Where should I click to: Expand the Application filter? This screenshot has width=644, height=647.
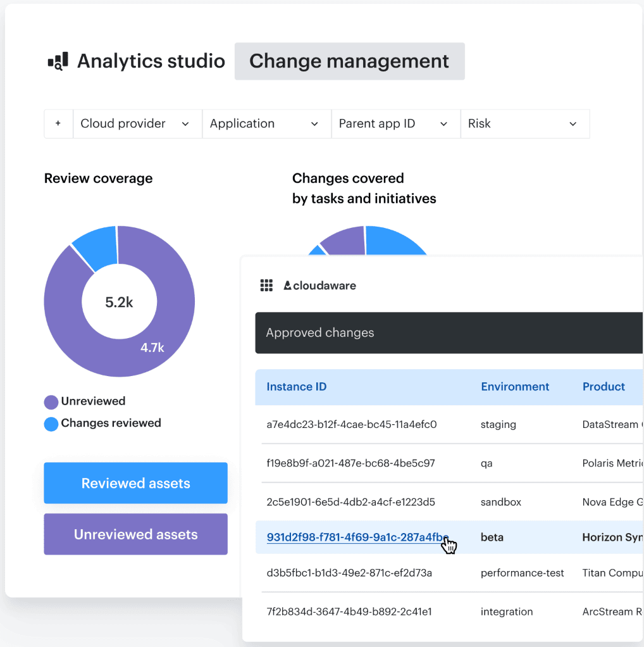point(266,123)
